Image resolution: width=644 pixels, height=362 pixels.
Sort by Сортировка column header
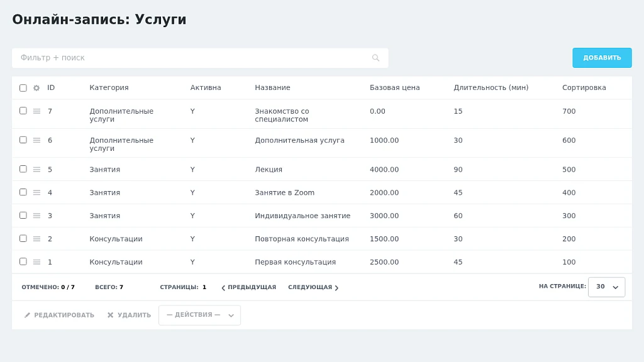point(584,87)
